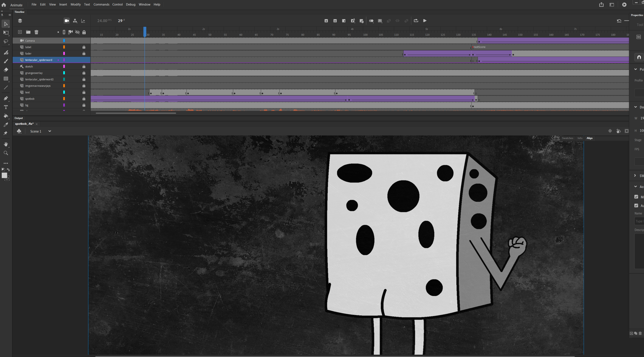Click the auto-keyframe icon
644x357 pixels.
pyautogui.click(x=353, y=21)
